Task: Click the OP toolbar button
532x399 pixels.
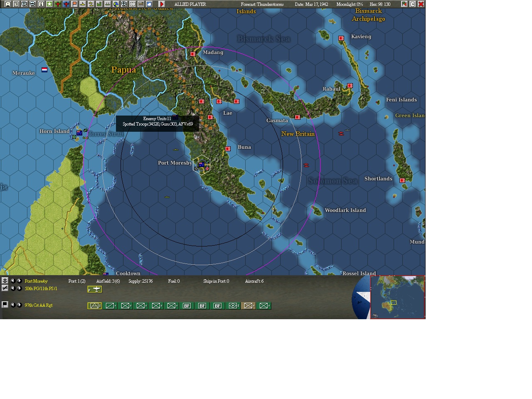Action: click(x=133, y=4)
